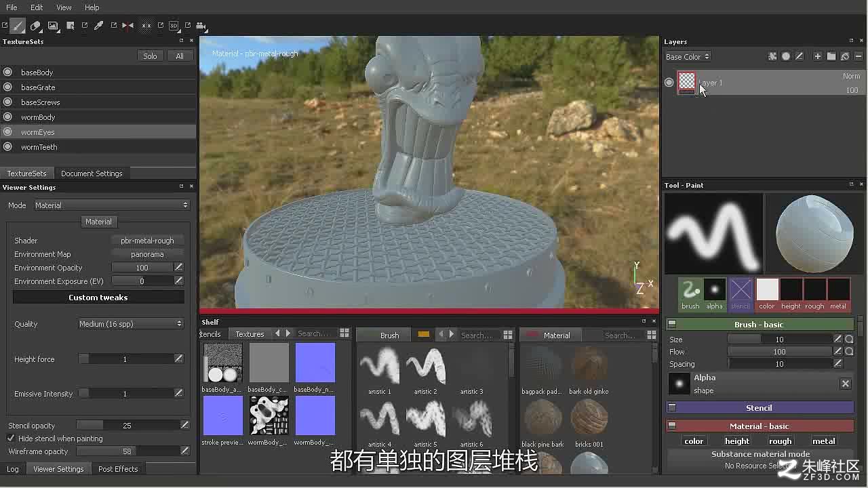Click pen pressure icon next to Size

pyautogui.click(x=838, y=339)
